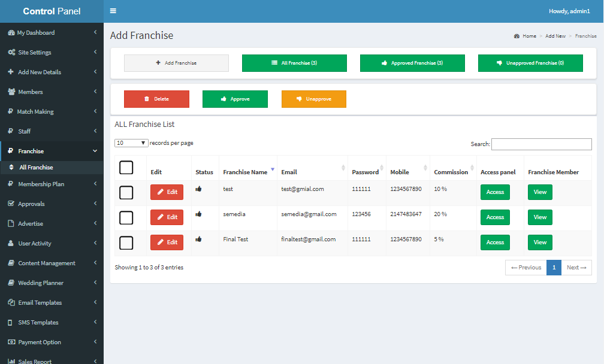Click the thumbs-up status icon for semedia

(198, 214)
